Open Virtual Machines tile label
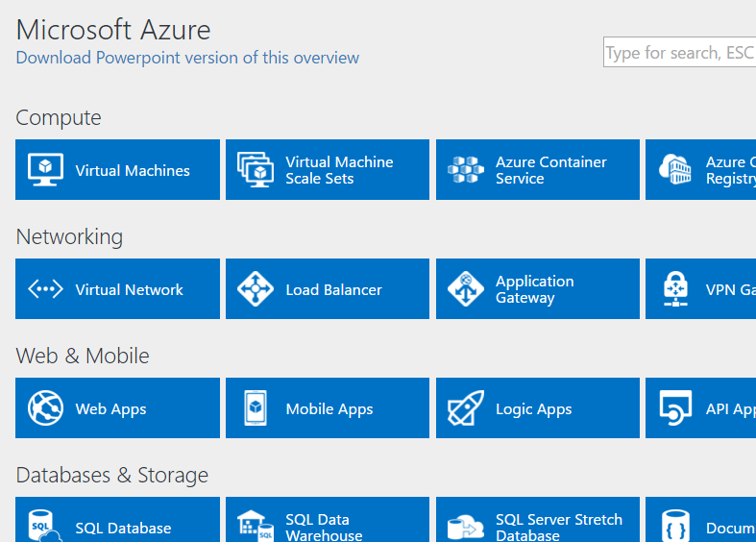Screen dimensions: 756x542 [133, 170]
